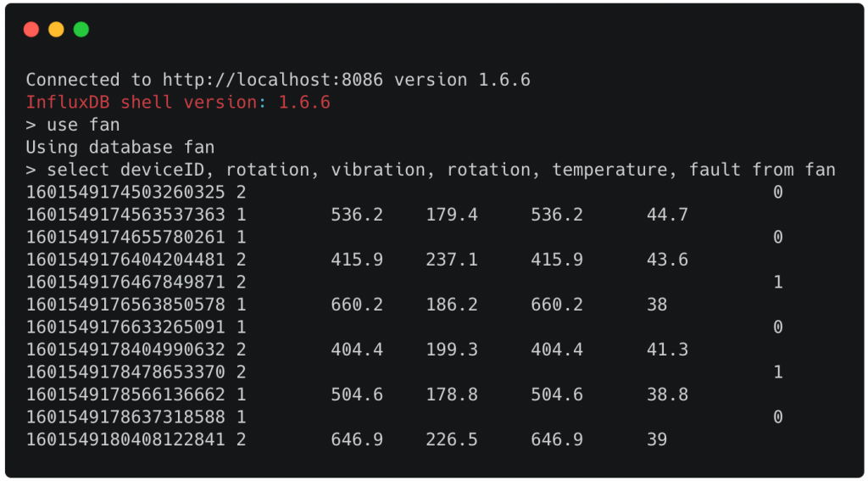Click the red close window button

[x=31, y=30]
